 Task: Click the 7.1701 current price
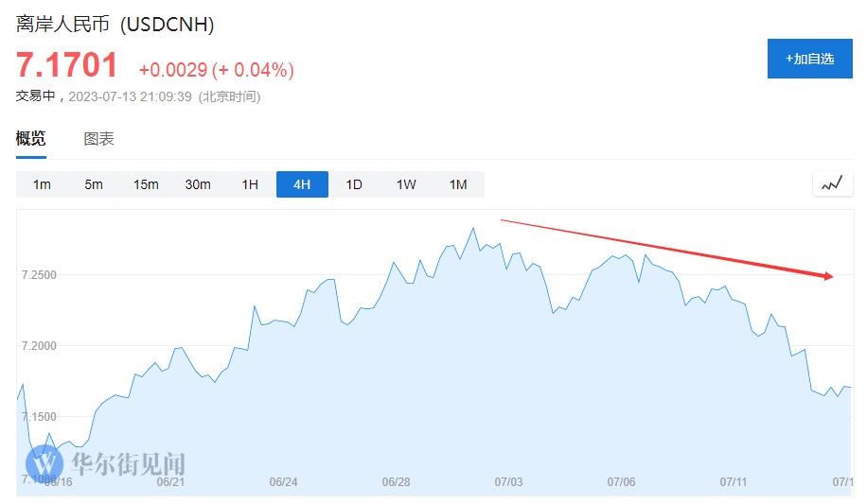click(x=67, y=65)
